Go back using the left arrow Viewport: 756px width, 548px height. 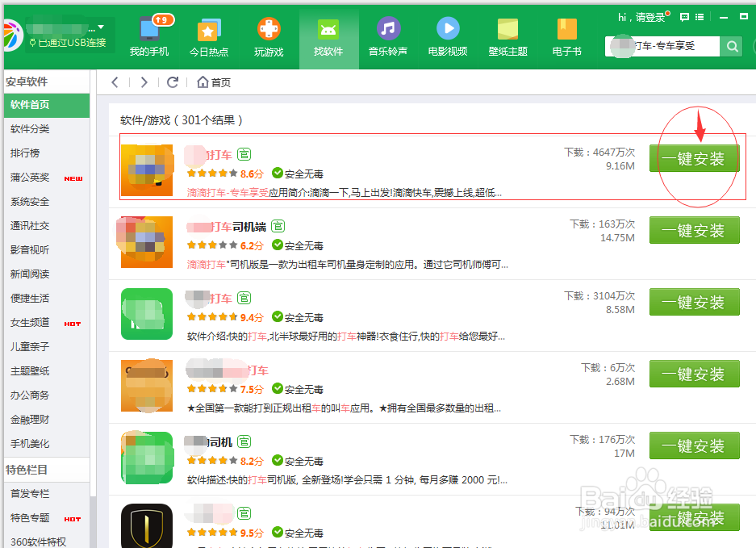click(115, 82)
